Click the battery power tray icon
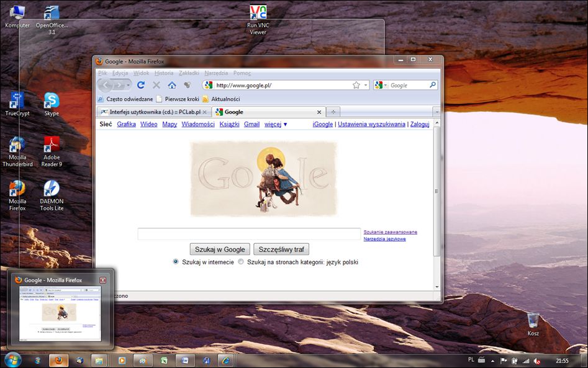588x368 pixels. 515,361
